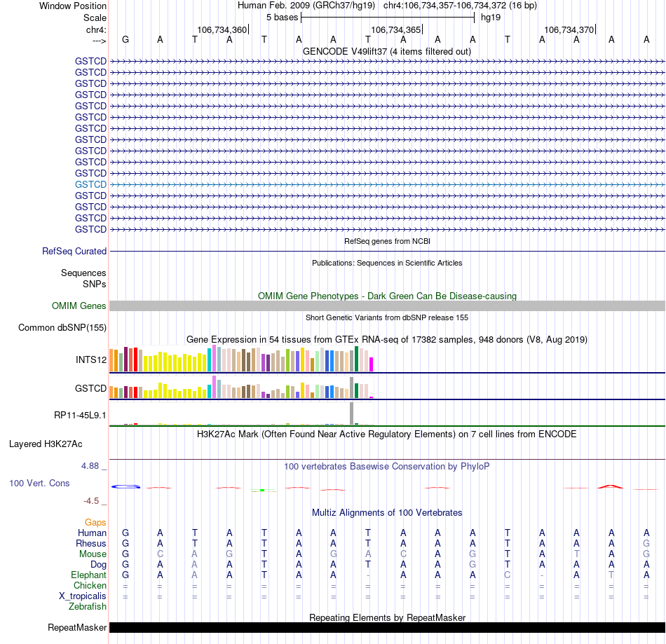Click the 'RP11-45L9.1' expression label

[80, 415]
